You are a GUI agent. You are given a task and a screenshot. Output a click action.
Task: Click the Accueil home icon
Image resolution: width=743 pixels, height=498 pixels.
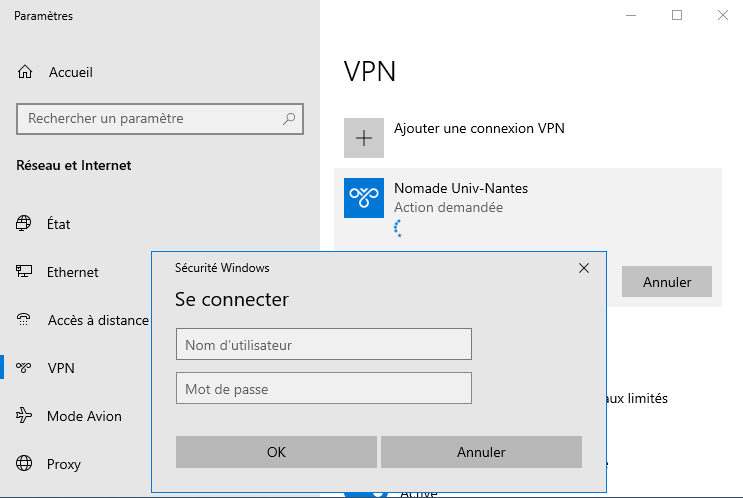pyautogui.click(x=25, y=72)
